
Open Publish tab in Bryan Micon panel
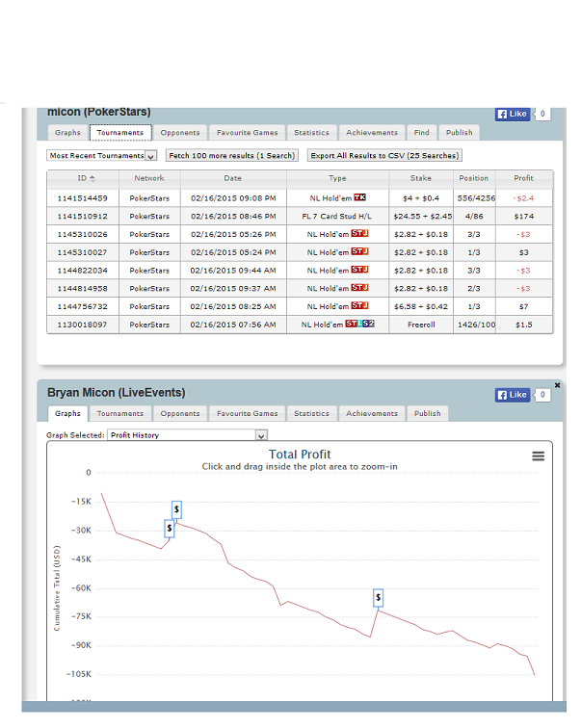click(x=427, y=413)
